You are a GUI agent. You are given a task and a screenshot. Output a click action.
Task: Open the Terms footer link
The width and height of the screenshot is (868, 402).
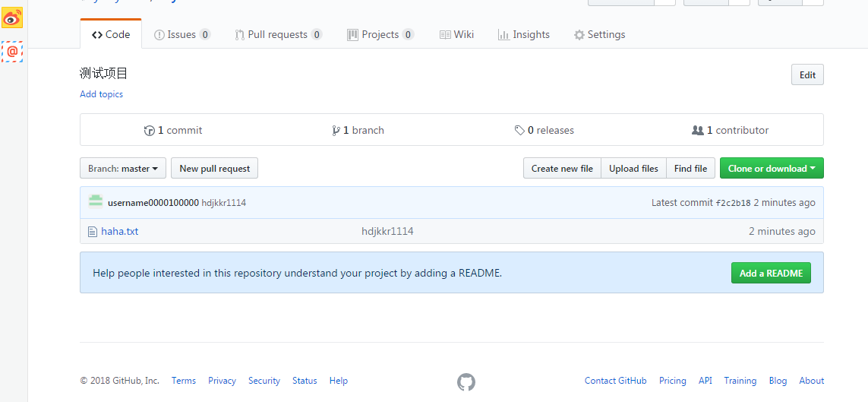[x=184, y=381]
